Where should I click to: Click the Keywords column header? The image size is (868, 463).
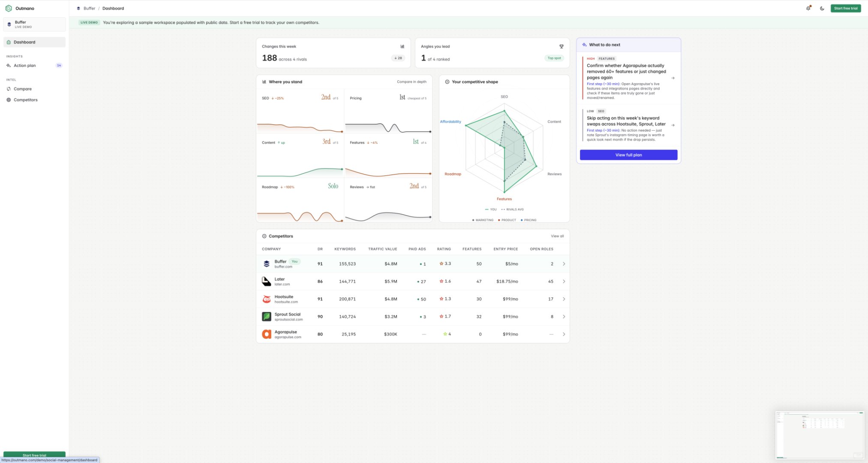345,249
